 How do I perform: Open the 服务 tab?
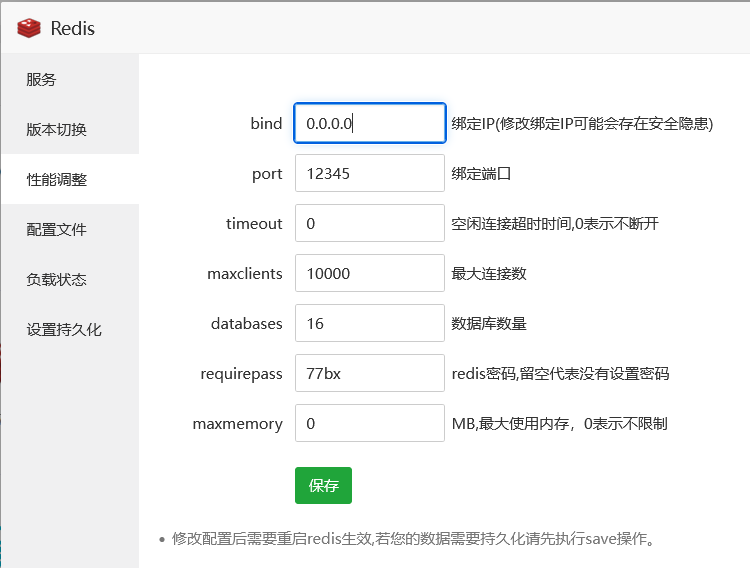(x=70, y=79)
